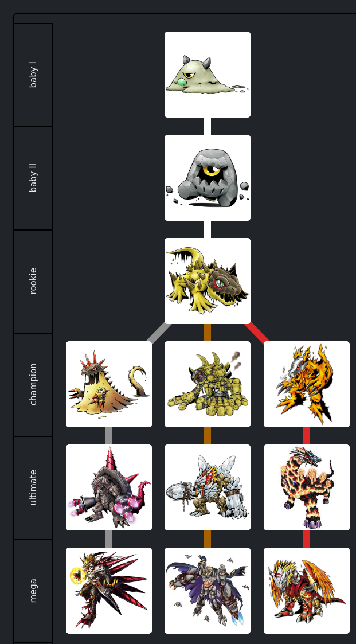
Task: Select the red drill-horn ultimate Digimon
Action: (x=109, y=487)
